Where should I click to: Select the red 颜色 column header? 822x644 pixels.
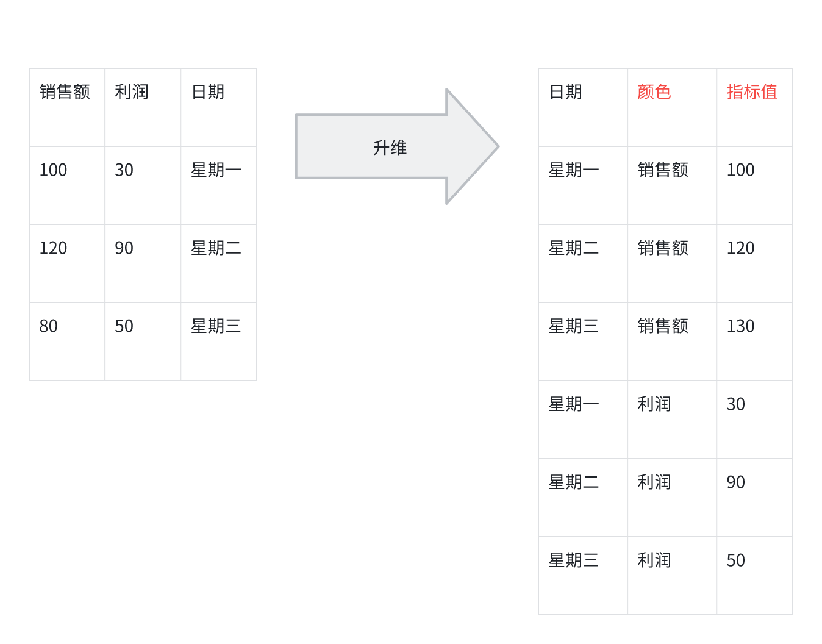coord(654,92)
